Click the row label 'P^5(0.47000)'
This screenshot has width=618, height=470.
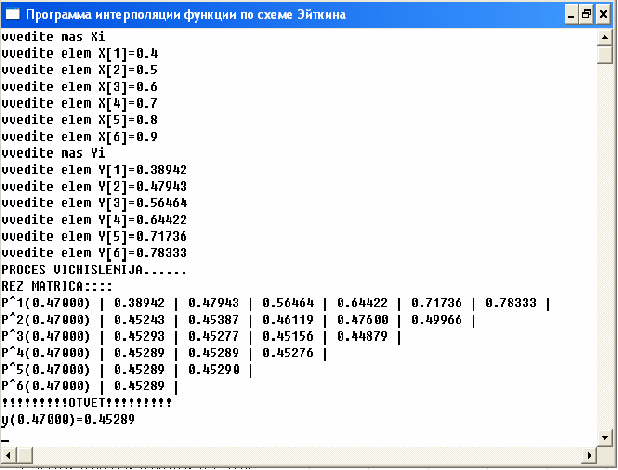pos(46,369)
